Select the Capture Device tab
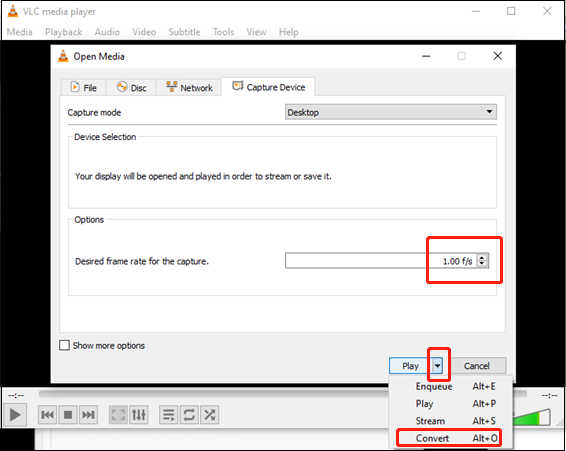 (x=268, y=87)
